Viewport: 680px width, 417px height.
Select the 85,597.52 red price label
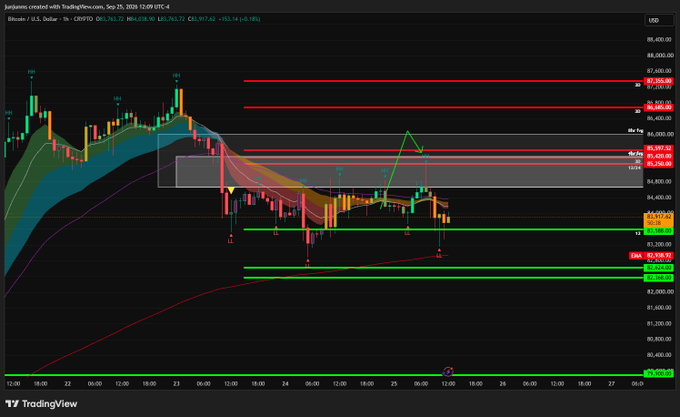[x=659, y=148]
